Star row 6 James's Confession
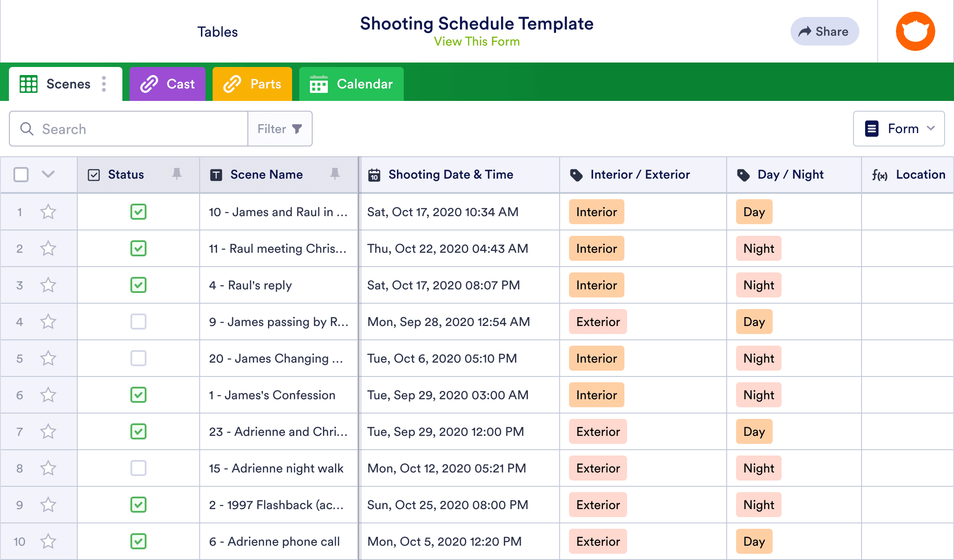Screen dimensions: 954x560 point(48,395)
